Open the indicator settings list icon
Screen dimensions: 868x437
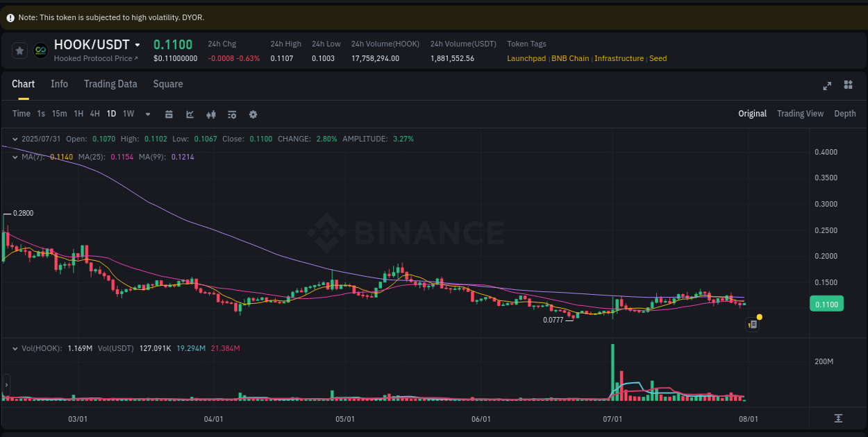[232, 113]
